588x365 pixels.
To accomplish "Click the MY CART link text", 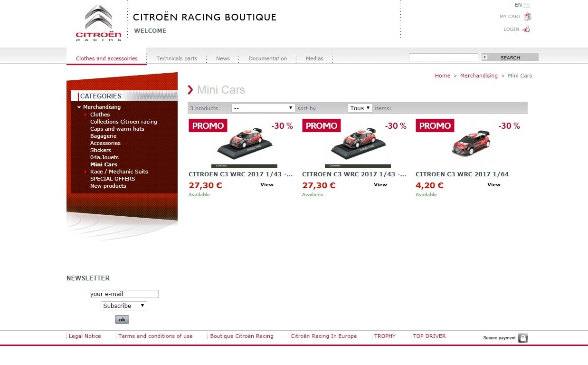I will point(510,17).
